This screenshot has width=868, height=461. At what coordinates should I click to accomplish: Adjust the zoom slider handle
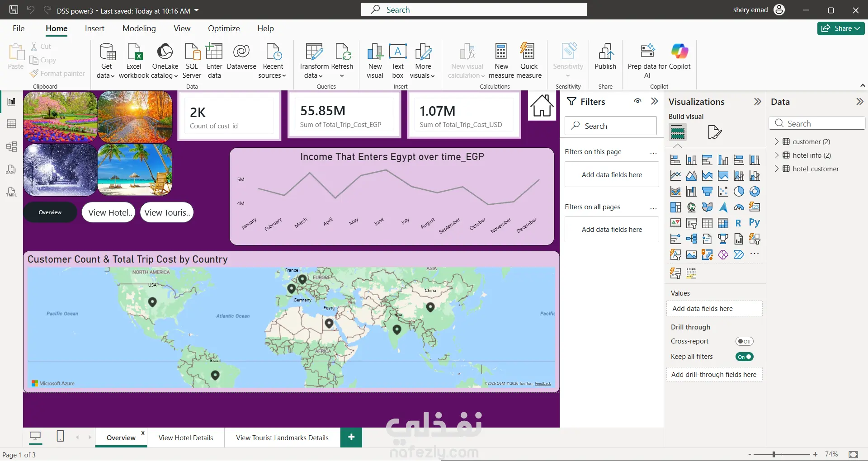click(774, 454)
